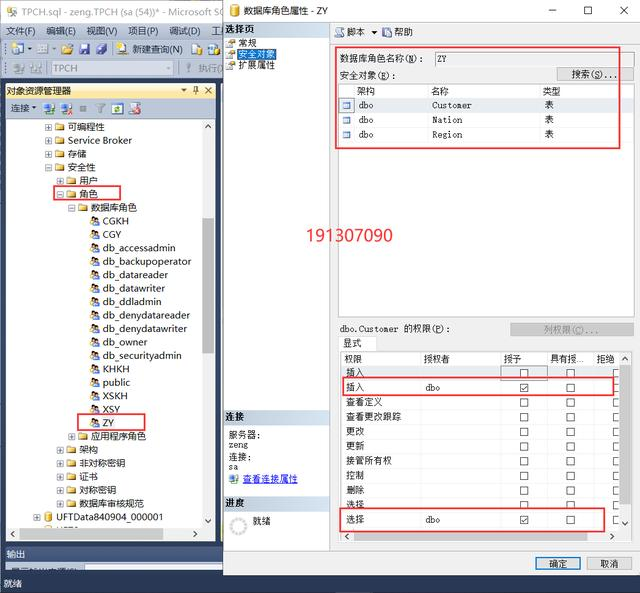The width and height of the screenshot is (640, 593).
Task: Click the delete icon last in Object Explorer toolbar
Action: pos(135,109)
